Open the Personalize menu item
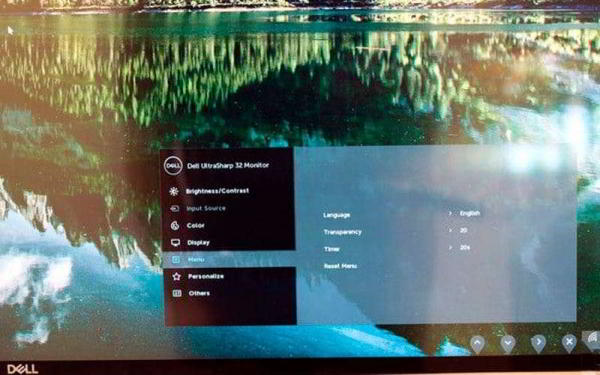The image size is (600, 375). pyautogui.click(x=206, y=276)
